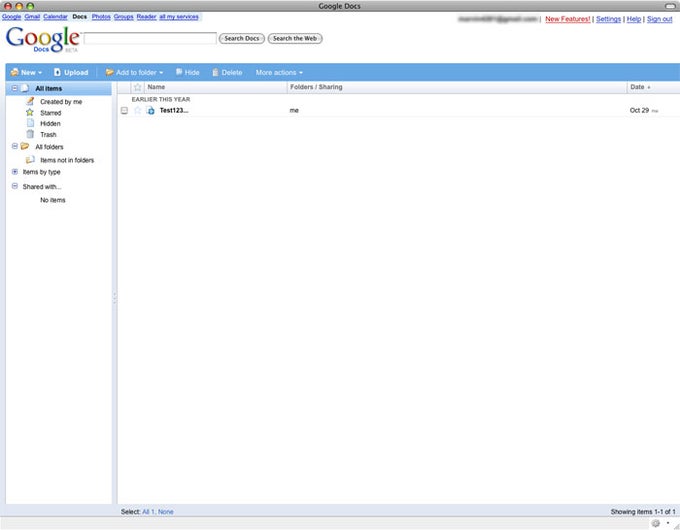Image resolution: width=680 pixels, height=530 pixels.
Task: Open the Trash in sidebar
Action: [x=48, y=134]
